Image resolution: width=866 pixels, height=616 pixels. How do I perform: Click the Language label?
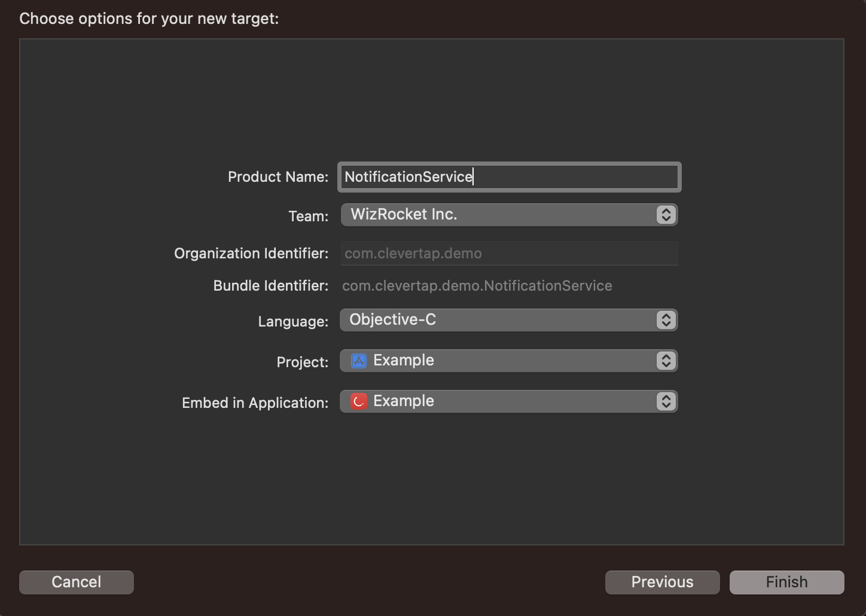coord(293,322)
